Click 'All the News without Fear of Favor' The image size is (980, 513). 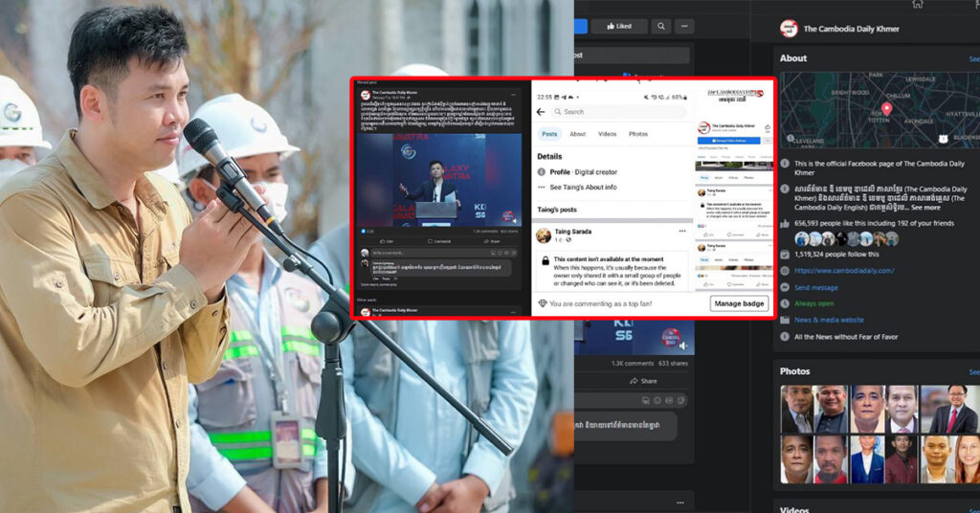[x=846, y=337]
